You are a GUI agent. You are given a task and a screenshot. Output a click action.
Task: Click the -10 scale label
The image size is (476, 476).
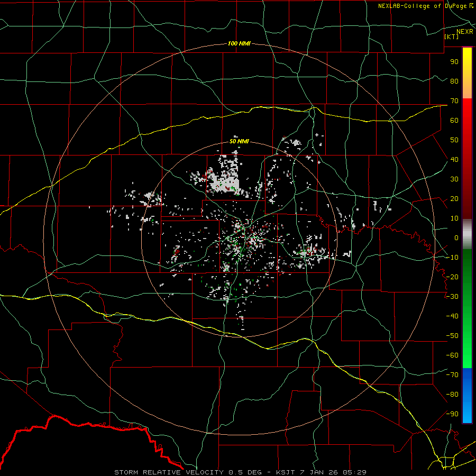click(x=452, y=258)
